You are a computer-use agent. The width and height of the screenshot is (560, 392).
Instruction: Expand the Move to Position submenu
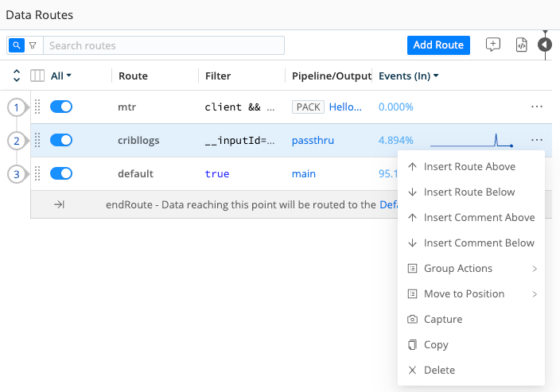(x=471, y=294)
